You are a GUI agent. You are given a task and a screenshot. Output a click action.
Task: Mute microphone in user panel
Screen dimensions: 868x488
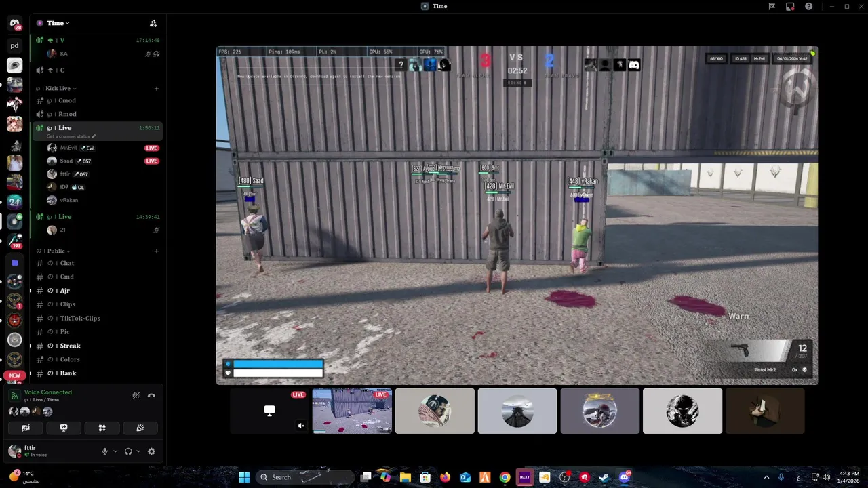coord(104,451)
